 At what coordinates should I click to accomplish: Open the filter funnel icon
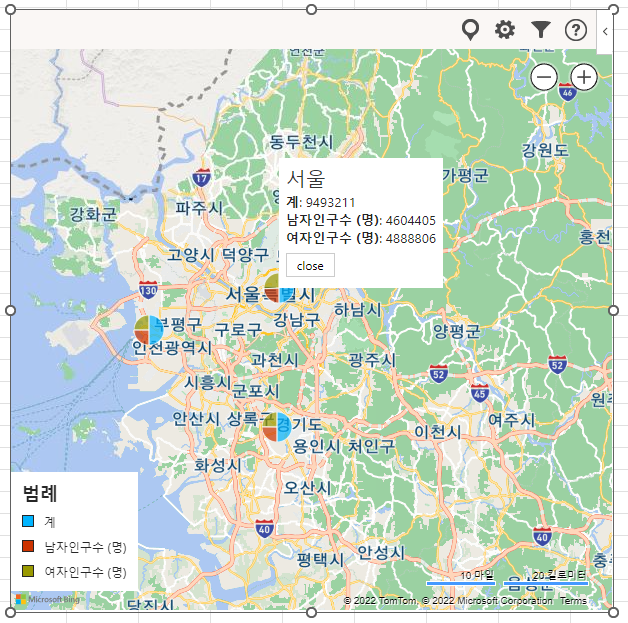(541, 30)
